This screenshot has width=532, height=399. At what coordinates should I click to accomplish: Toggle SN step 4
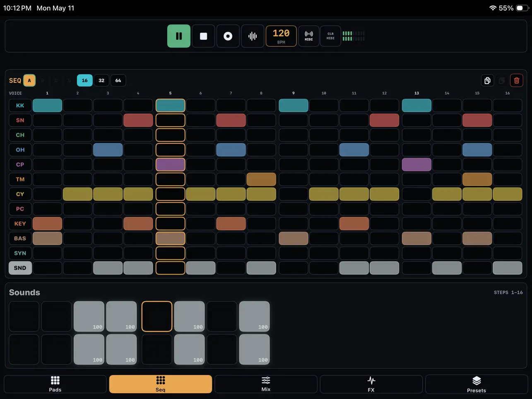click(x=138, y=120)
